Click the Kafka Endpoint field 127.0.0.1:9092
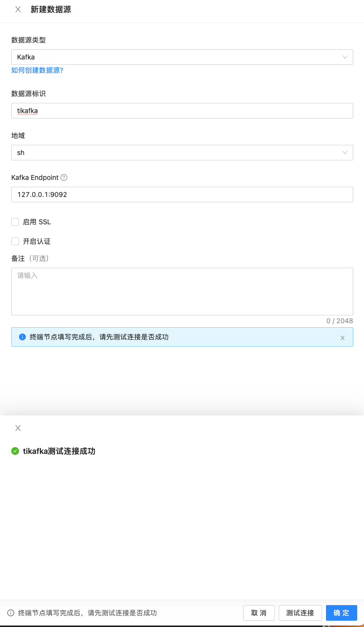 182,195
